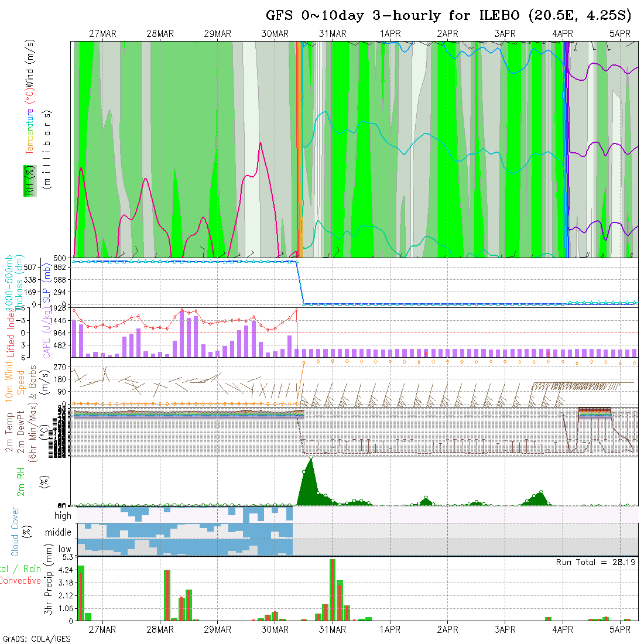
Task: Select the 4APR label on the top axis
Action: (563, 34)
